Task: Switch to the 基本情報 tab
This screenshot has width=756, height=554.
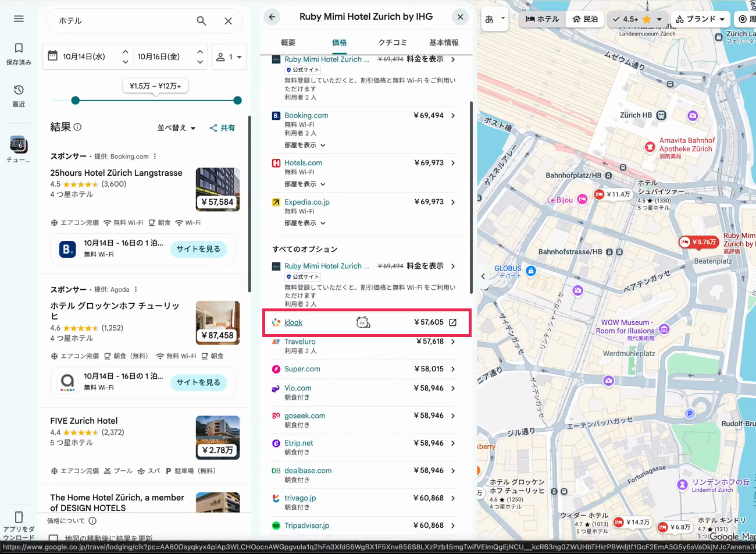Action: pos(444,42)
